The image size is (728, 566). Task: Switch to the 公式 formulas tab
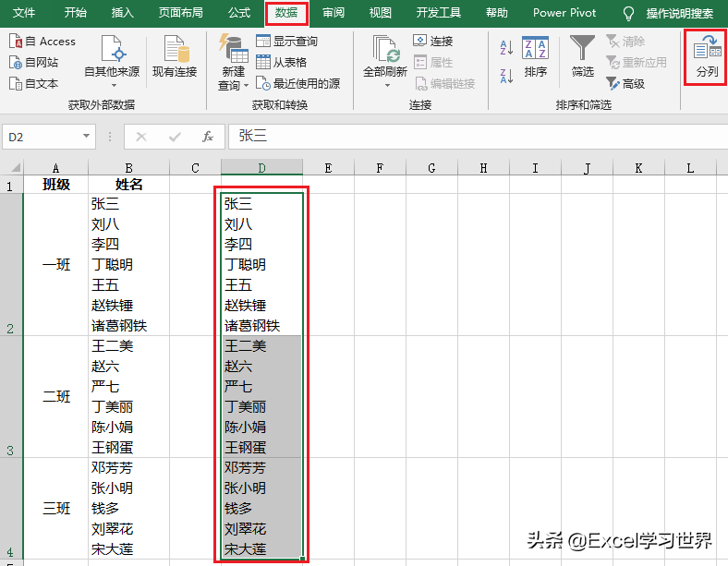click(239, 13)
